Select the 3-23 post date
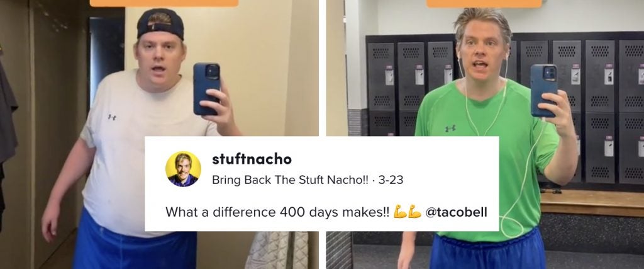The width and height of the screenshot is (644, 269). 391,180
